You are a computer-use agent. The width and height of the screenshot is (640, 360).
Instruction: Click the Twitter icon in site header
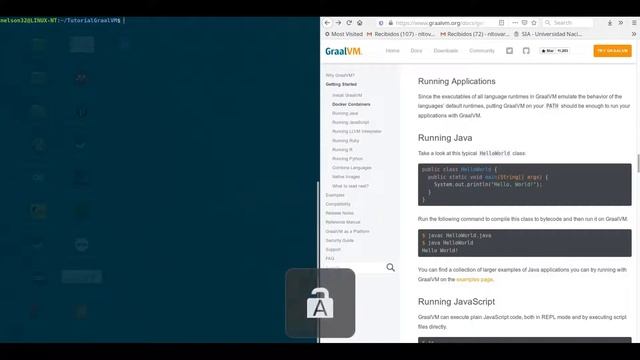[x=509, y=51]
